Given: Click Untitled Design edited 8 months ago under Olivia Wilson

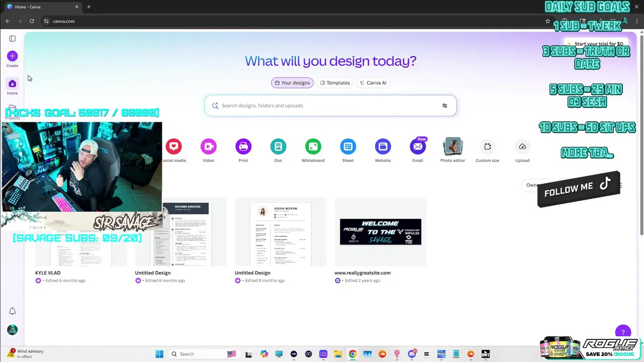Looking at the screenshot, I should (x=253, y=273).
